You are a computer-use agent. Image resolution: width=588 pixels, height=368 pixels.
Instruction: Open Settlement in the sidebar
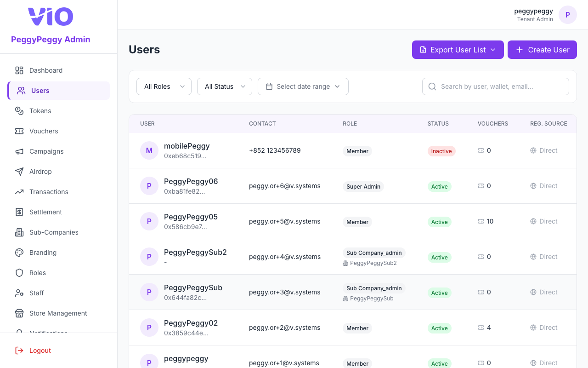click(x=58, y=212)
